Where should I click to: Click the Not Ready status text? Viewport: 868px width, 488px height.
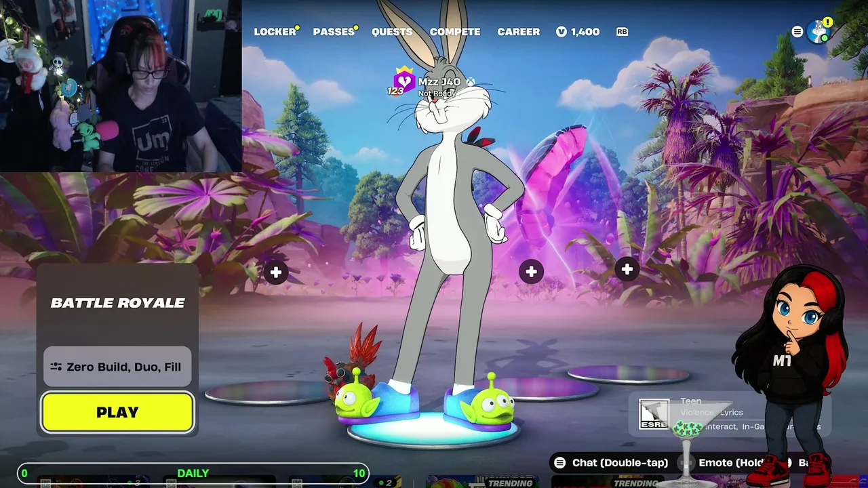click(x=437, y=94)
